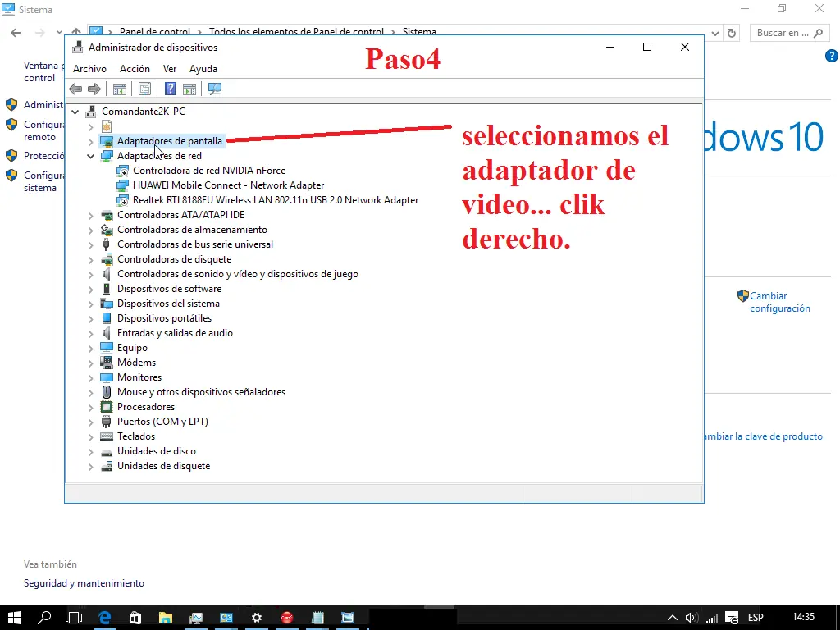Click the Dispositivos del sistema folder icon
Viewport: 840px width, 630px height.
107,304
